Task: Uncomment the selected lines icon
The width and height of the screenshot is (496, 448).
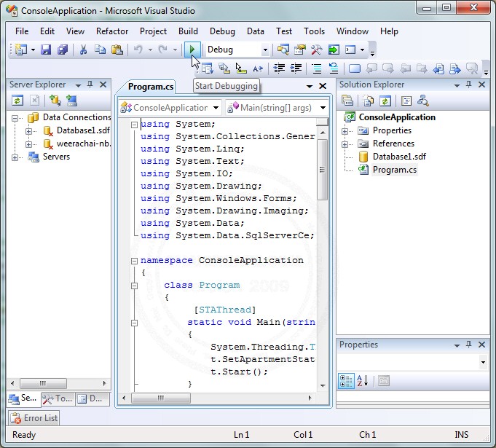Action: 334,68
